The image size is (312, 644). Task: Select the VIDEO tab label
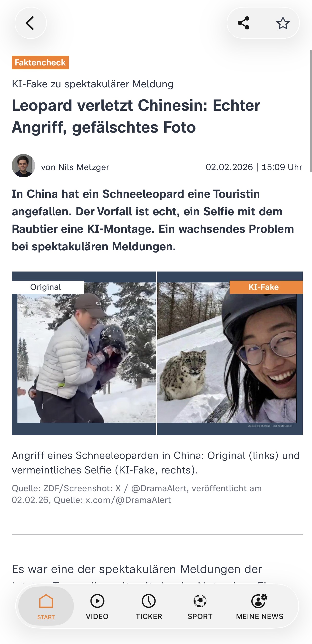(97, 617)
